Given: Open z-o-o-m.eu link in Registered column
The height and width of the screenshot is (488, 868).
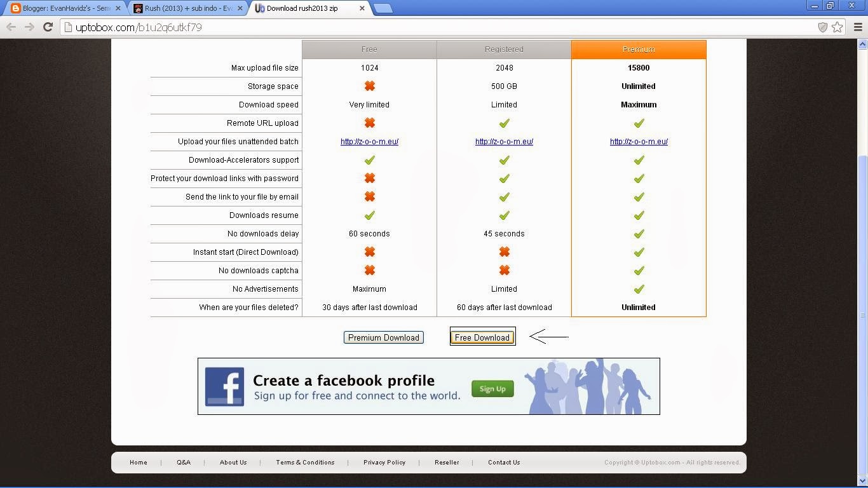Looking at the screenshot, I should pos(504,142).
